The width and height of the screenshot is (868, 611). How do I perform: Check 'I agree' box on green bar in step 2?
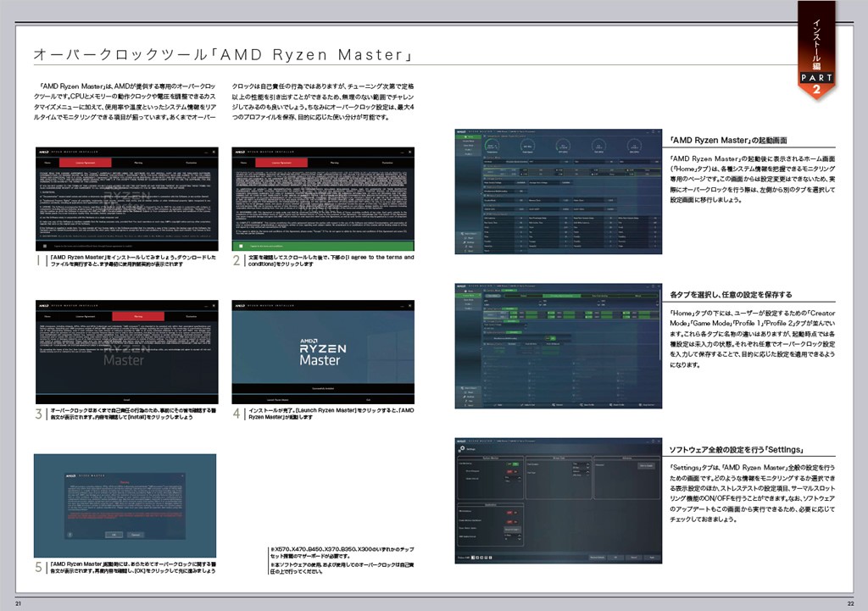241,246
